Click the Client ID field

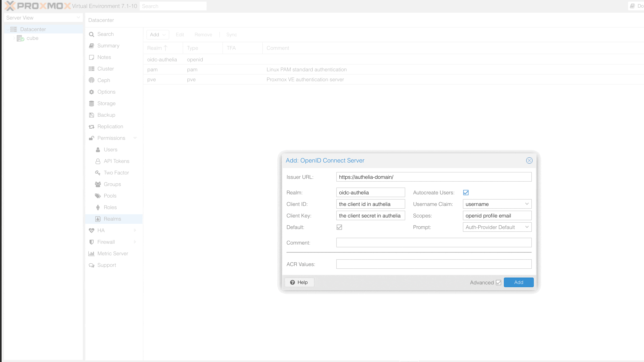tap(371, 204)
